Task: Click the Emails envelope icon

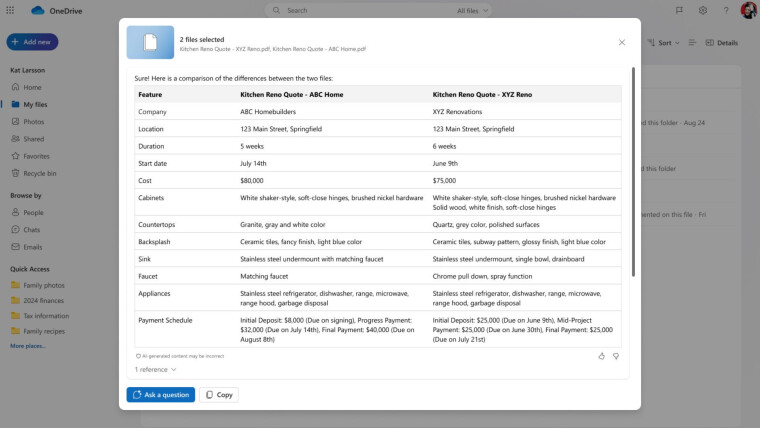Action: (16, 246)
